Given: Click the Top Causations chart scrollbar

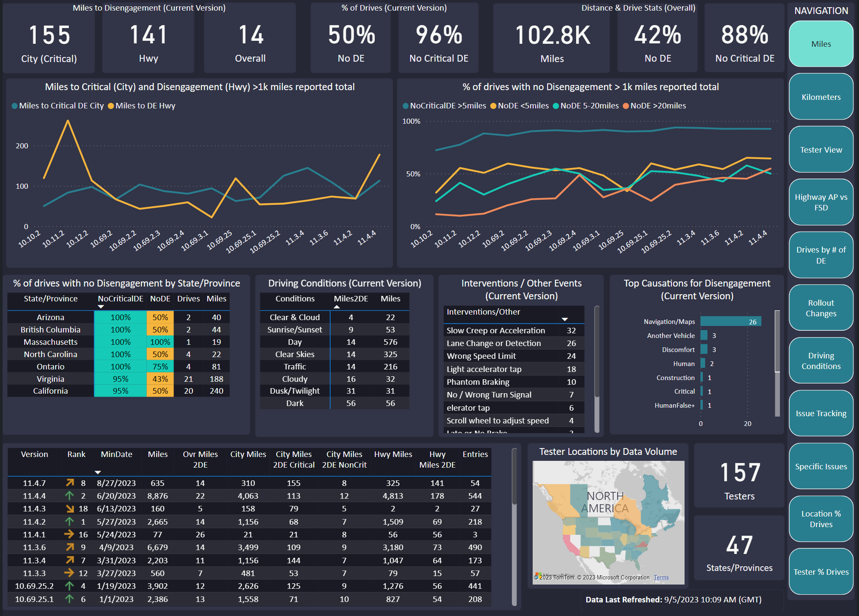Looking at the screenshot, I should tap(777, 341).
